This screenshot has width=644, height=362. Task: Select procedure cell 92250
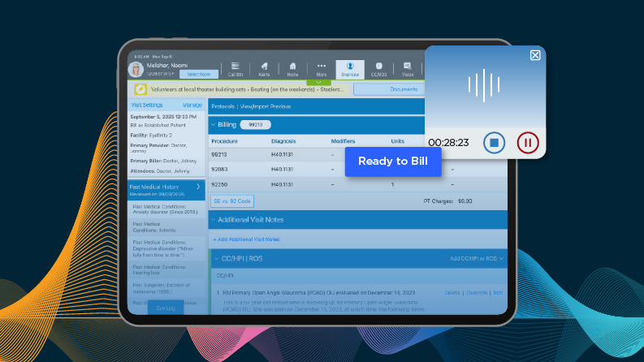(x=219, y=184)
